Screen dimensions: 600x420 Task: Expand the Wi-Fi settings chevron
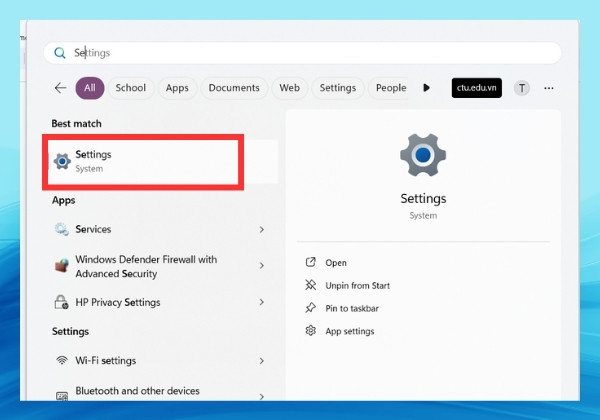[262, 361]
